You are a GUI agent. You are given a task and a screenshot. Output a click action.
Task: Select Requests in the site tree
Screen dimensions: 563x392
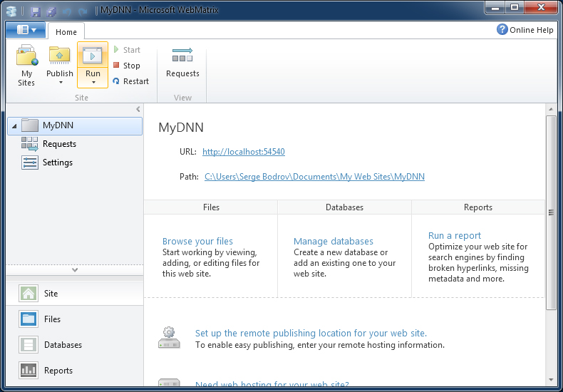59,144
